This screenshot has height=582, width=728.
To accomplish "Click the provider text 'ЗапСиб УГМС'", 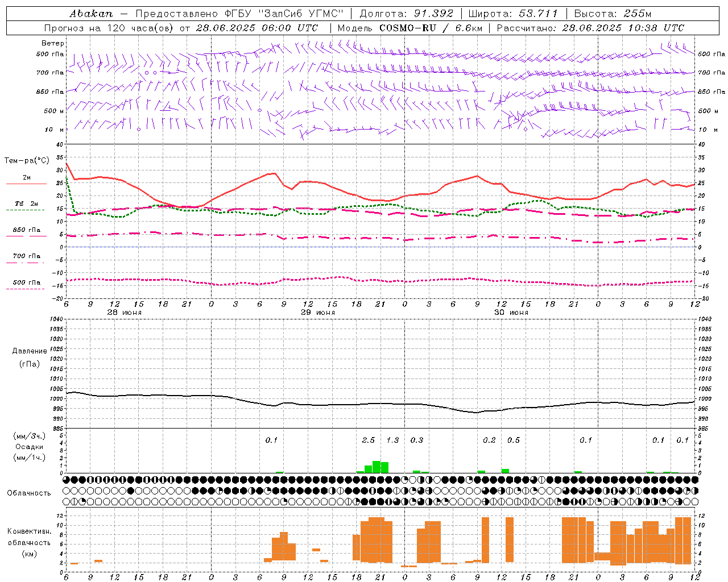I will [301, 14].
